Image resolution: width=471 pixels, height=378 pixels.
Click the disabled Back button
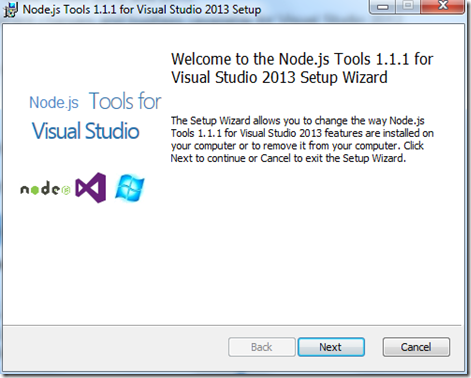[x=262, y=347]
